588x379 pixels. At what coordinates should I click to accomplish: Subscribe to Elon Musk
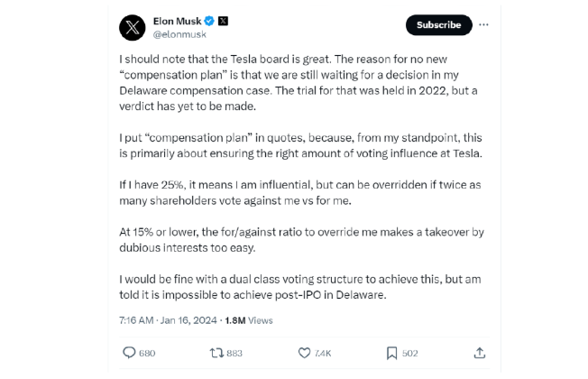coord(439,24)
